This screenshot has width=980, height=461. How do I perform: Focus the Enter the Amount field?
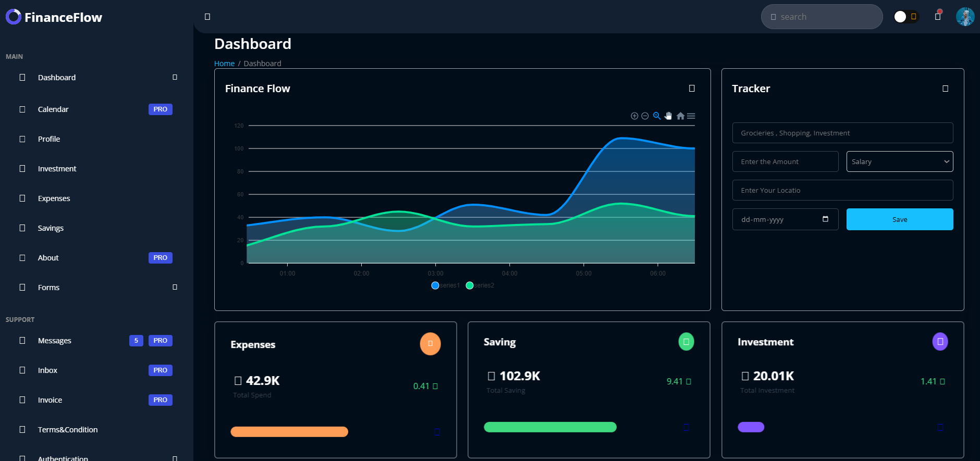tap(785, 161)
